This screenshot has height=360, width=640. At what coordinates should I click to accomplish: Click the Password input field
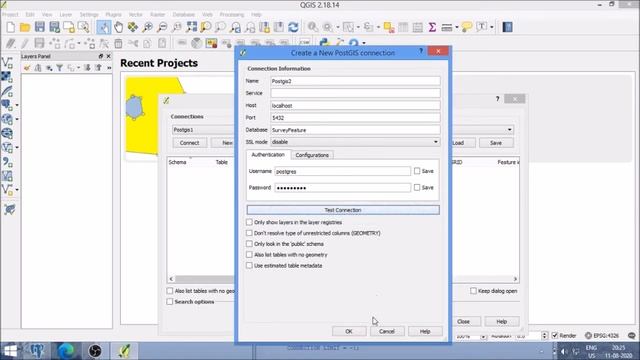point(342,188)
